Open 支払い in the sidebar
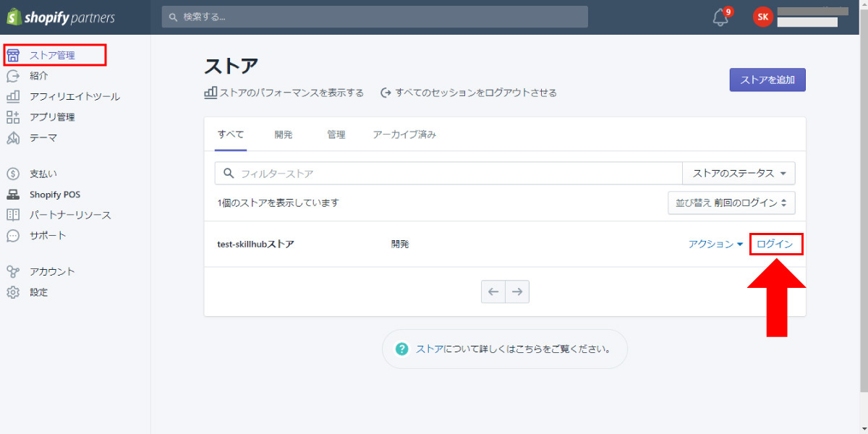 coord(43,174)
